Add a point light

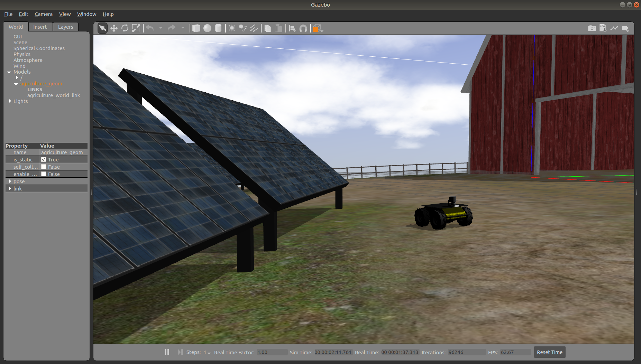[232, 28]
